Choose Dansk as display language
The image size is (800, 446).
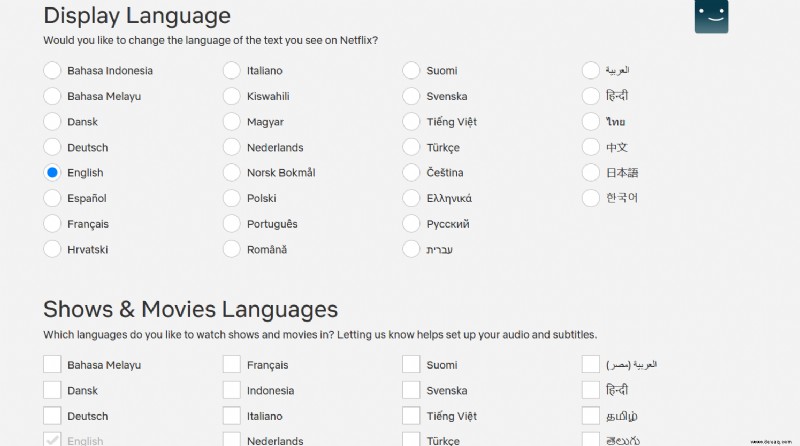tap(52, 121)
